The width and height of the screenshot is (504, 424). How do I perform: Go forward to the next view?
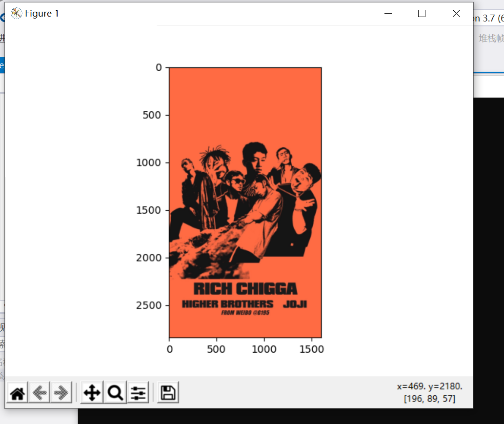click(61, 392)
